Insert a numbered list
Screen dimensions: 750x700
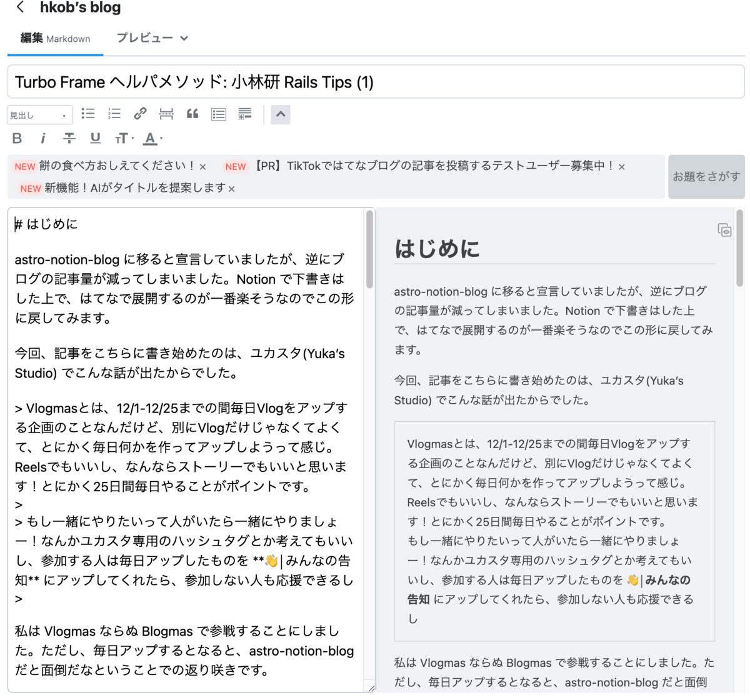coord(114,114)
